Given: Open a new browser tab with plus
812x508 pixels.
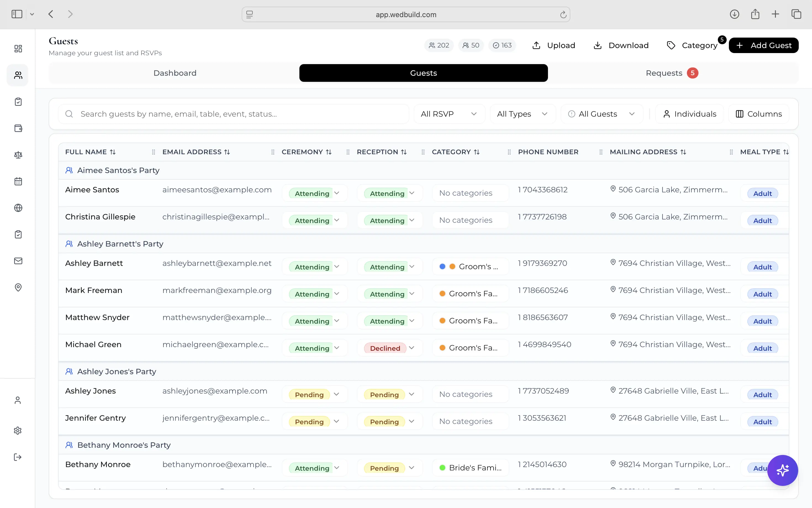Looking at the screenshot, I should [x=776, y=14].
